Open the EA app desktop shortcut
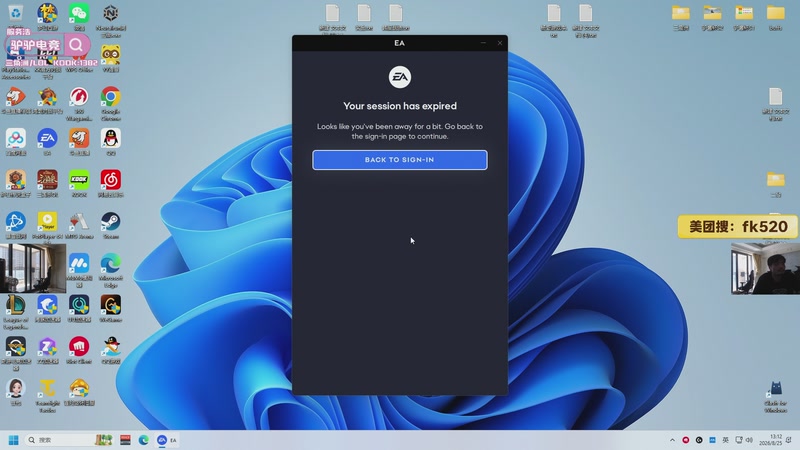Image resolution: width=800 pixels, height=450 pixels. pos(47,138)
